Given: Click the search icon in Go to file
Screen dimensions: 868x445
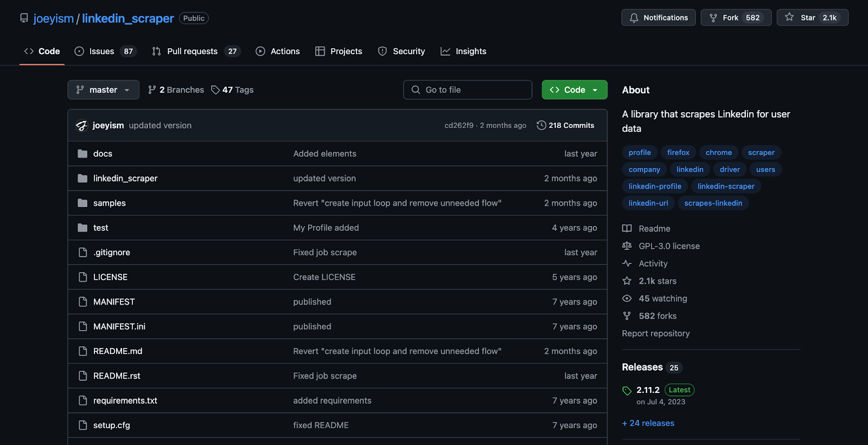Looking at the screenshot, I should click(416, 90).
